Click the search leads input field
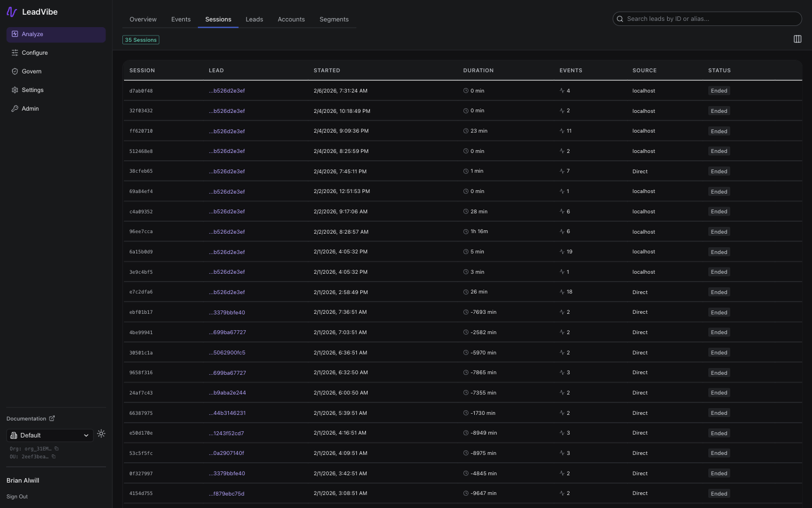 point(707,19)
